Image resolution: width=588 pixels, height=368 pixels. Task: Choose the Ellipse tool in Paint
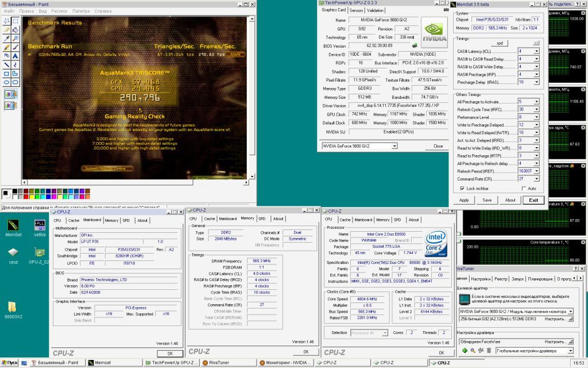tap(6, 82)
